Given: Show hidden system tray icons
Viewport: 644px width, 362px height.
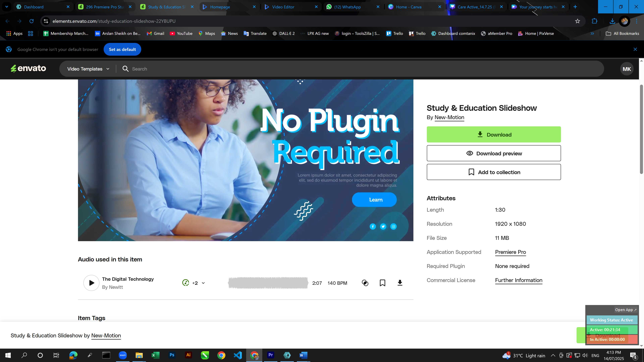Looking at the screenshot, I should pos(553,355).
